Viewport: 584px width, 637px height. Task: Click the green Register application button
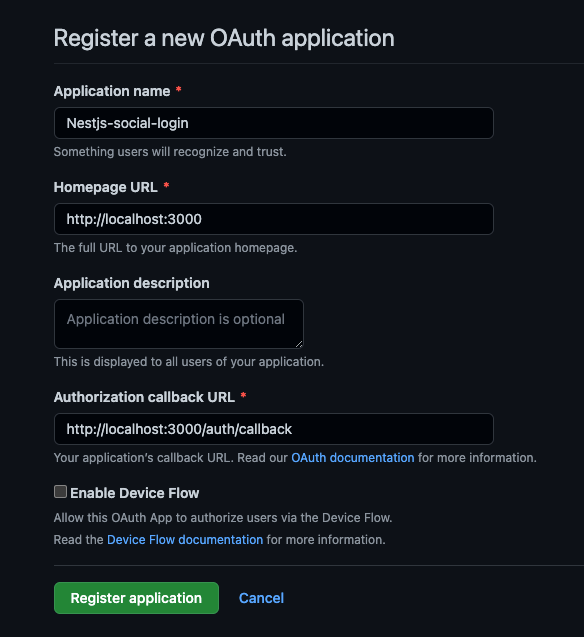[136, 598]
